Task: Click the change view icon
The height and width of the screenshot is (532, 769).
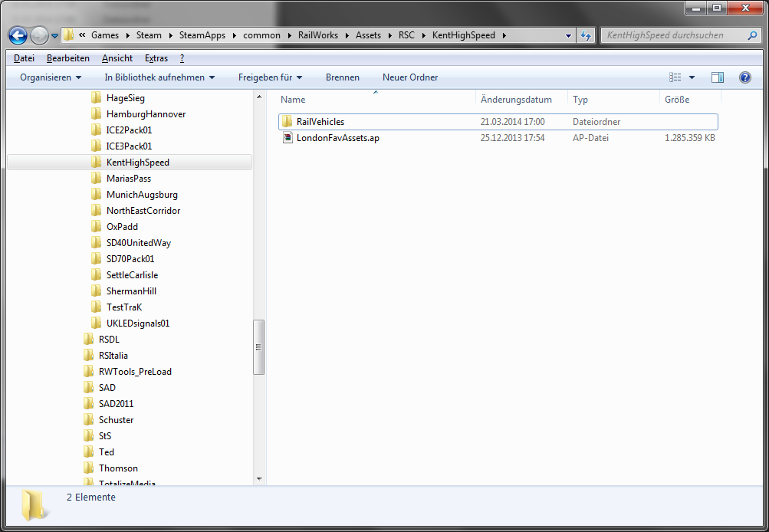Action: pyautogui.click(x=675, y=77)
